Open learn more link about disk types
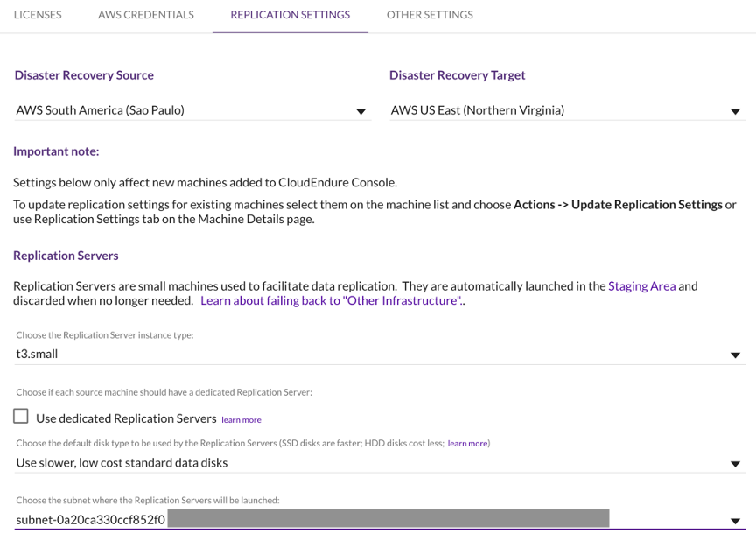 pyautogui.click(x=467, y=444)
